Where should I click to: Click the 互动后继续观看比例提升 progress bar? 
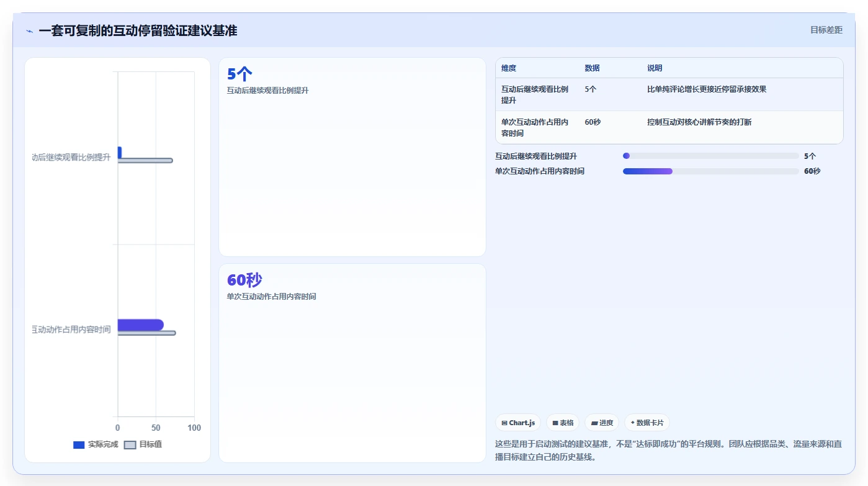click(711, 156)
